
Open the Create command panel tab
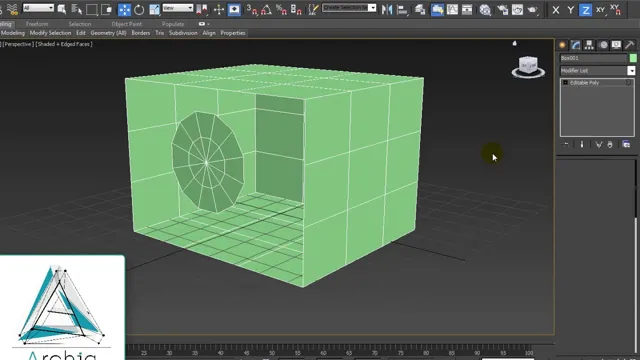[x=562, y=45]
